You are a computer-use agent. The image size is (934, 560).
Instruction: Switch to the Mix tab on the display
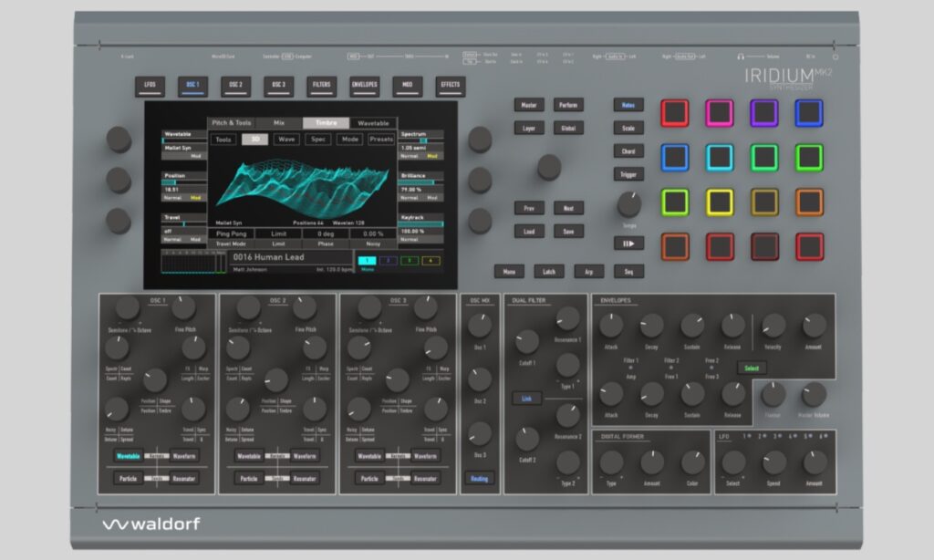279,123
